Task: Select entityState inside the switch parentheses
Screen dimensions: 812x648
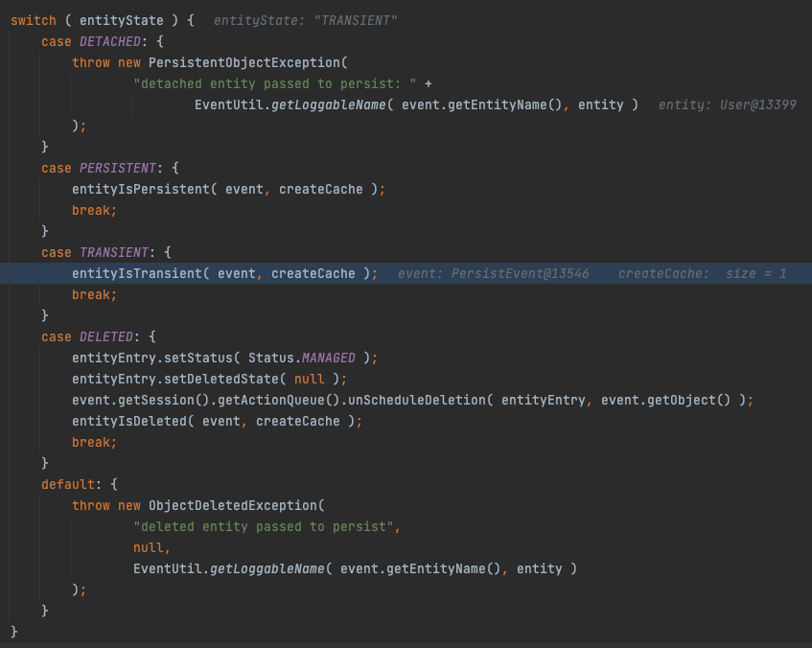Action: point(121,21)
